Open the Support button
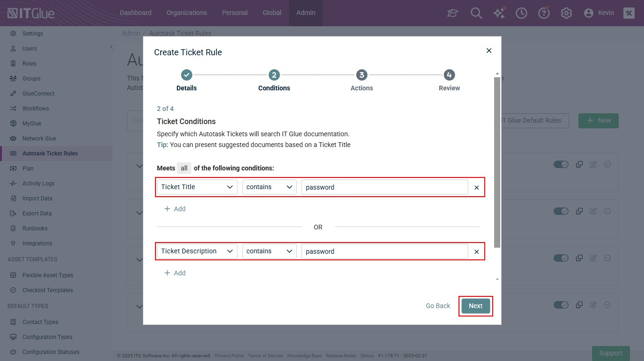This screenshot has width=644, height=361. [x=611, y=354]
